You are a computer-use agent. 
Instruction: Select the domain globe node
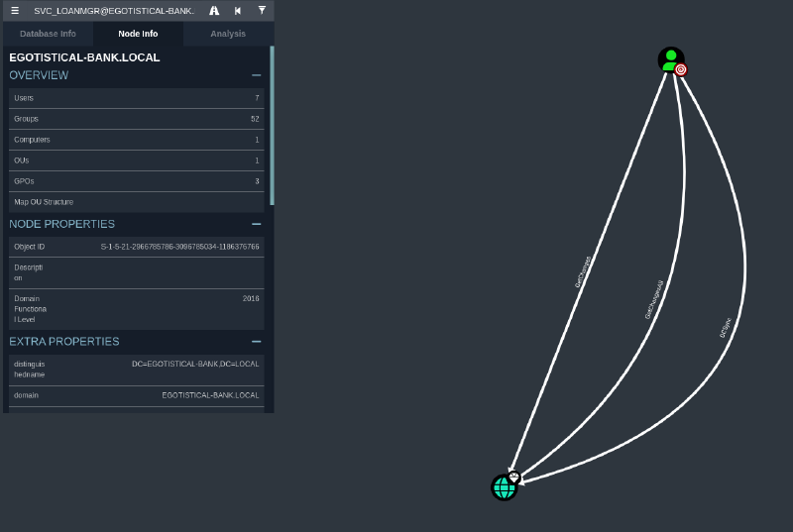(504, 487)
